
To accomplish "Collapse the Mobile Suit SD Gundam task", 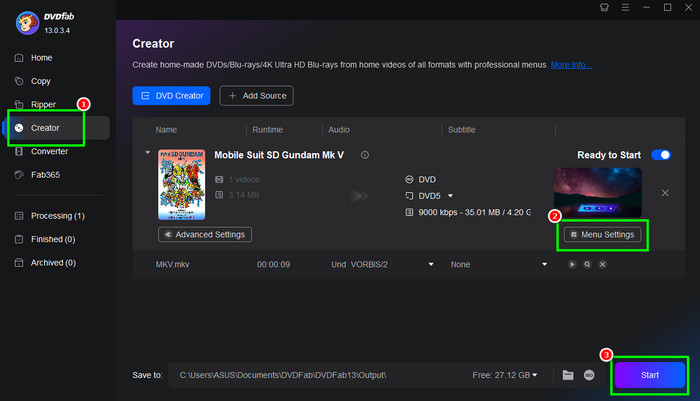I will 148,153.
